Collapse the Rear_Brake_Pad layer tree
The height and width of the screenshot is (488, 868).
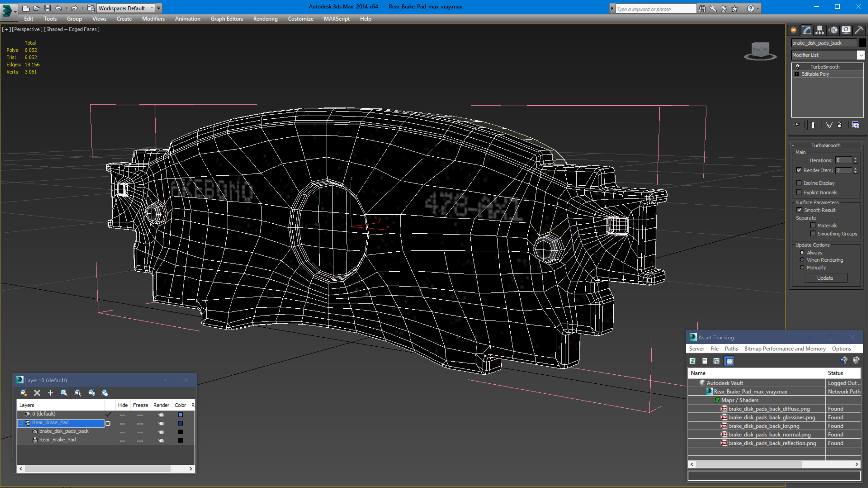(21, 423)
